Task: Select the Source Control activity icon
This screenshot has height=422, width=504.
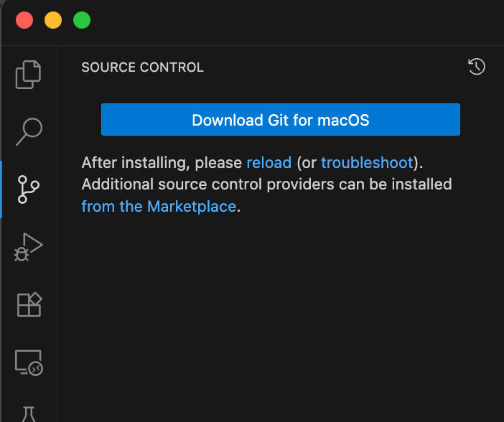Action: [29, 189]
